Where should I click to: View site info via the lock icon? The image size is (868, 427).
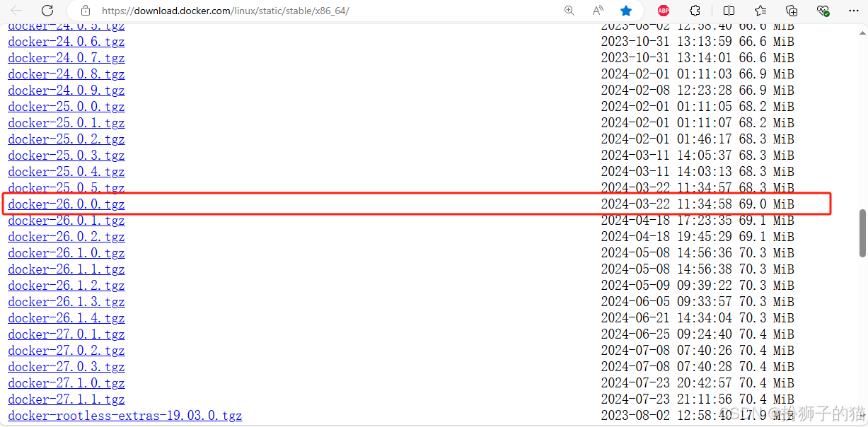[x=86, y=11]
